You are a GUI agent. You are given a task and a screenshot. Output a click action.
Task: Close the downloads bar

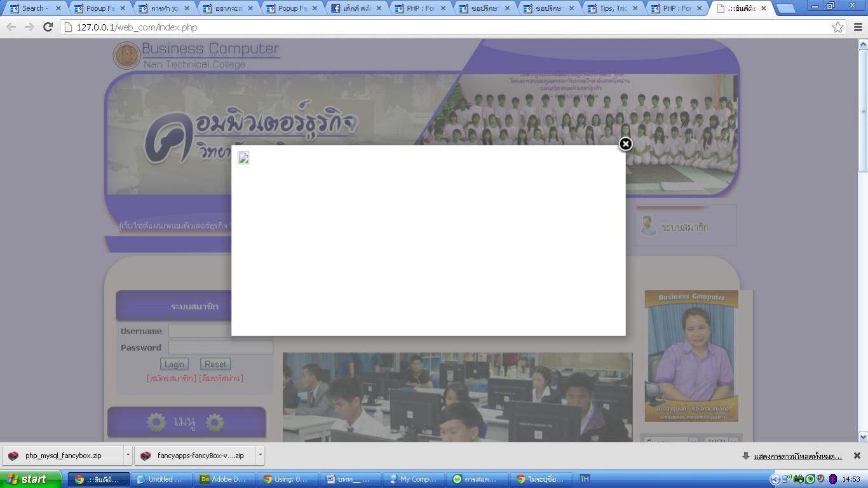(857, 456)
